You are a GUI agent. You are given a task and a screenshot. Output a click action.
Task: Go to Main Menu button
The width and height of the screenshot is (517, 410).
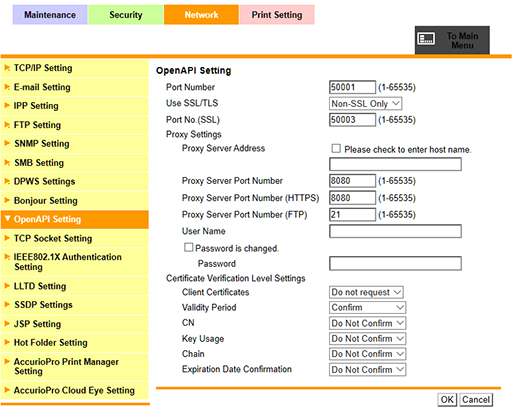click(452, 40)
